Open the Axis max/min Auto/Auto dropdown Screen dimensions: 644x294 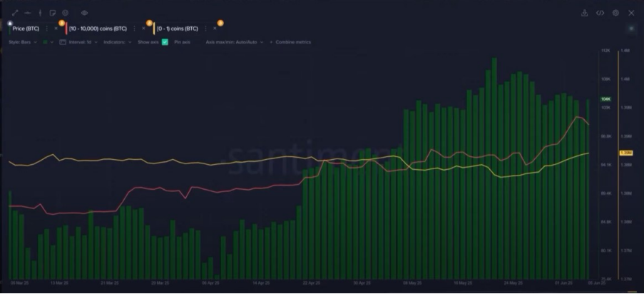(234, 42)
